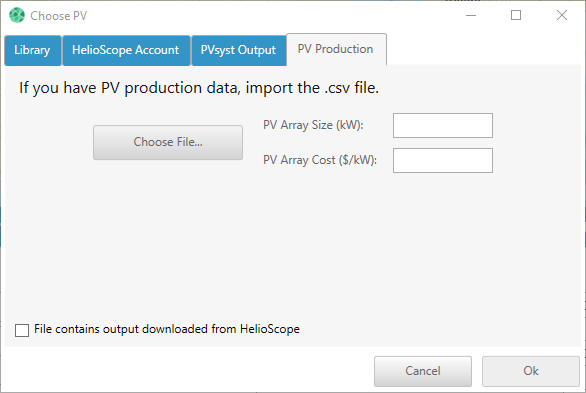Screen dimensions: 586x393
Task: Cancel the Choose PV dialog
Action: click(423, 371)
